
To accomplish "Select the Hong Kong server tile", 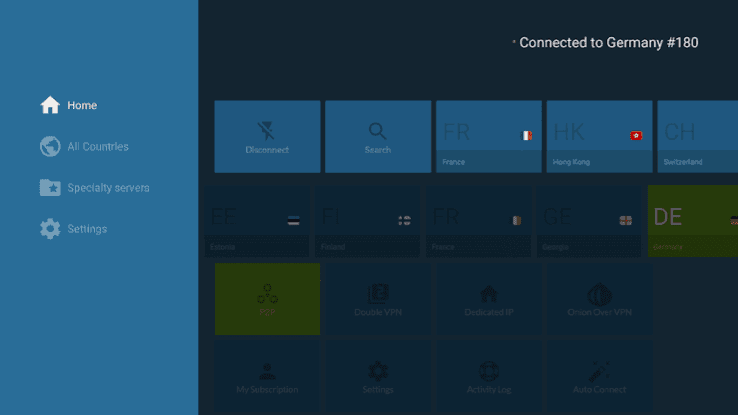I will tap(599, 137).
